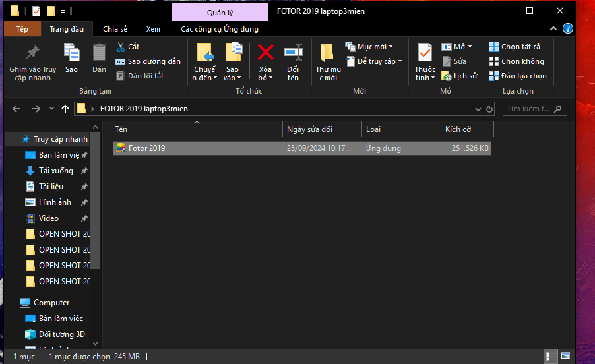Switch to the Chia sẻ tab
This screenshot has height=364, width=595.
click(115, 29)
